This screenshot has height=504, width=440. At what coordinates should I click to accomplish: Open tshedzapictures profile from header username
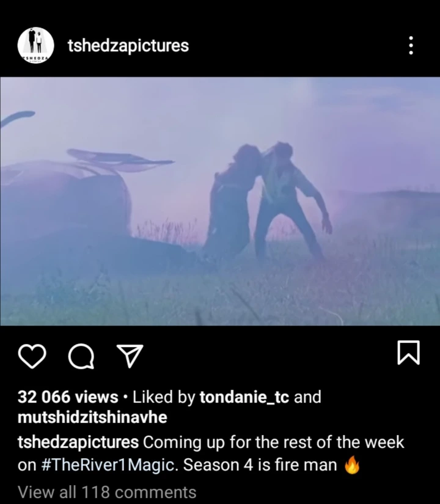click(128, 46)
